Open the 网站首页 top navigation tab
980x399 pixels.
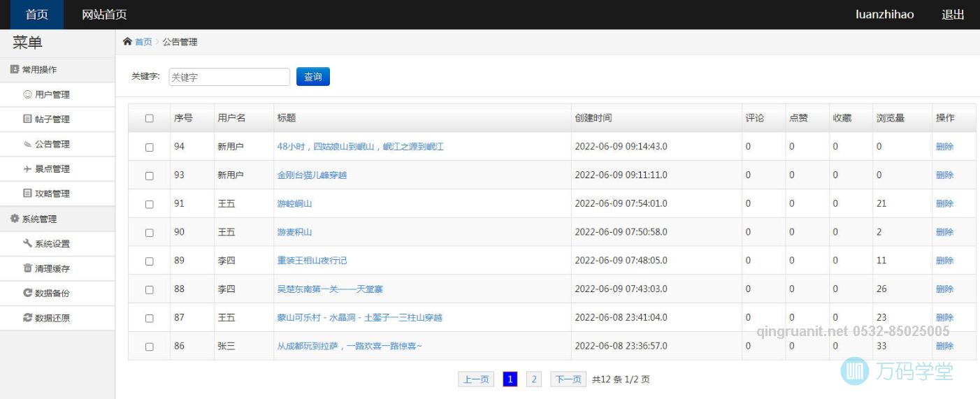pos(104,15)
